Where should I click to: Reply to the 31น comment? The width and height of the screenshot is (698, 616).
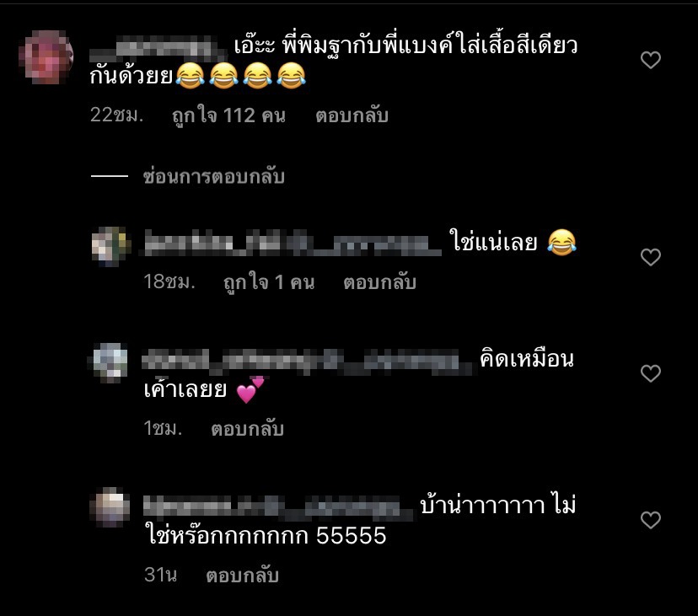[243, 576]
